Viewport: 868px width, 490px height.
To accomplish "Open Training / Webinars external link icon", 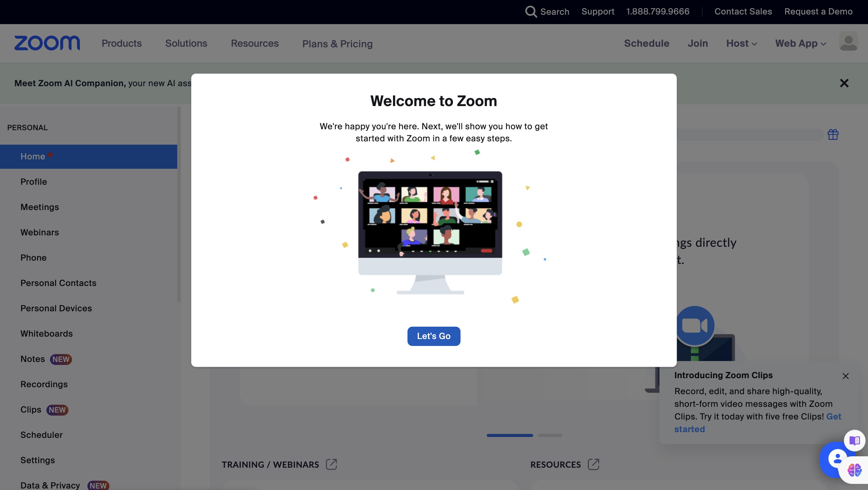I will tap(331, 464).
